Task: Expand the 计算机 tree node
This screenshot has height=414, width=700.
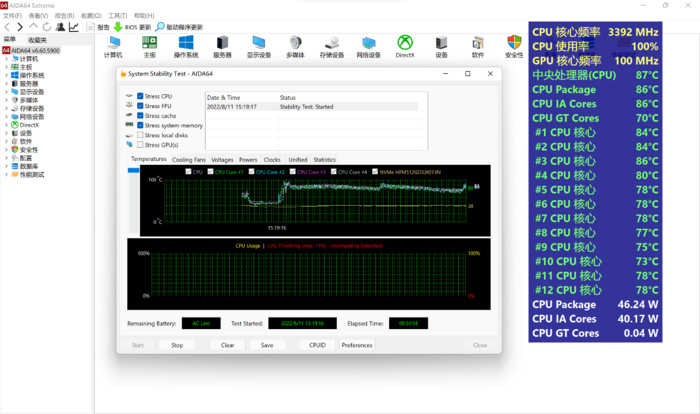Action: (x=6, y=59)
